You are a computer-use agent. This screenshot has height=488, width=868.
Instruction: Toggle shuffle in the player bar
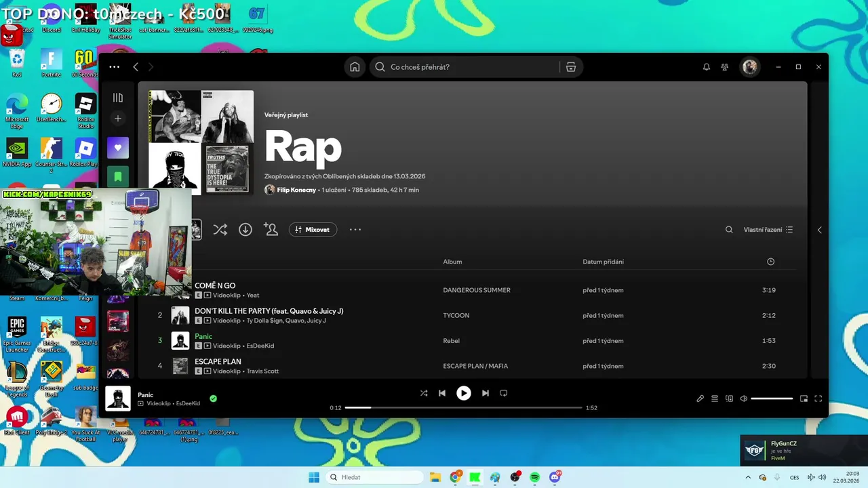point(424,393)
